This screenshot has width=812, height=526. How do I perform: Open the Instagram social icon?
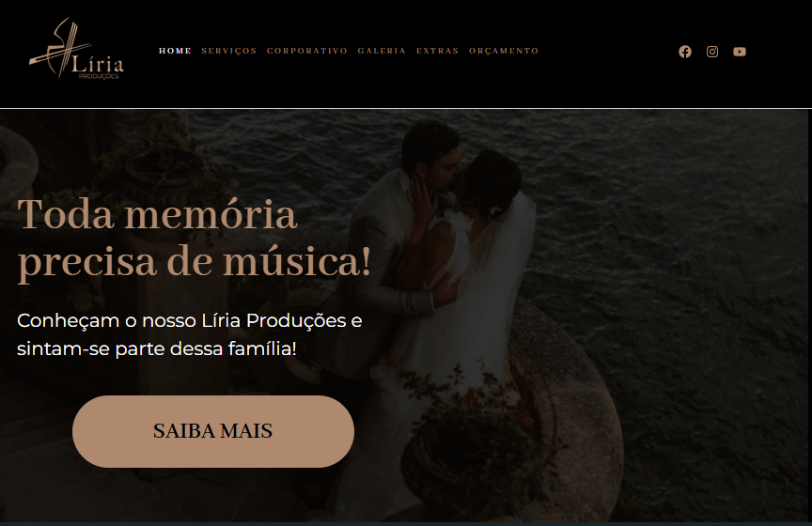tap(712, 52)
